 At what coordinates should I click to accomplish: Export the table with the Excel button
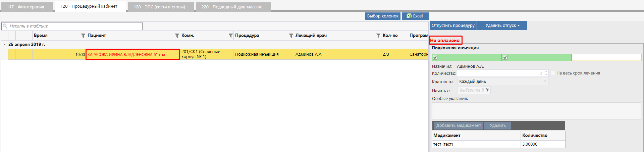415,16
